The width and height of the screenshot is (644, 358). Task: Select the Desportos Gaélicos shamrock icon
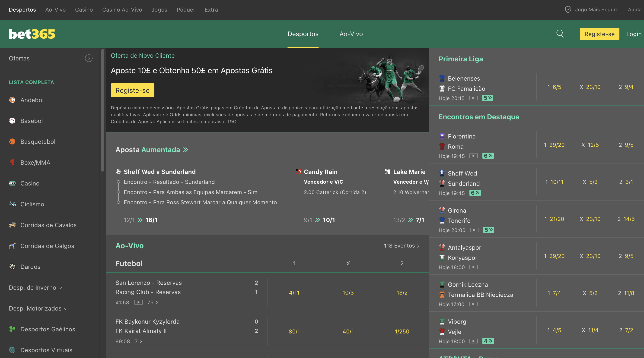(12, 329)
